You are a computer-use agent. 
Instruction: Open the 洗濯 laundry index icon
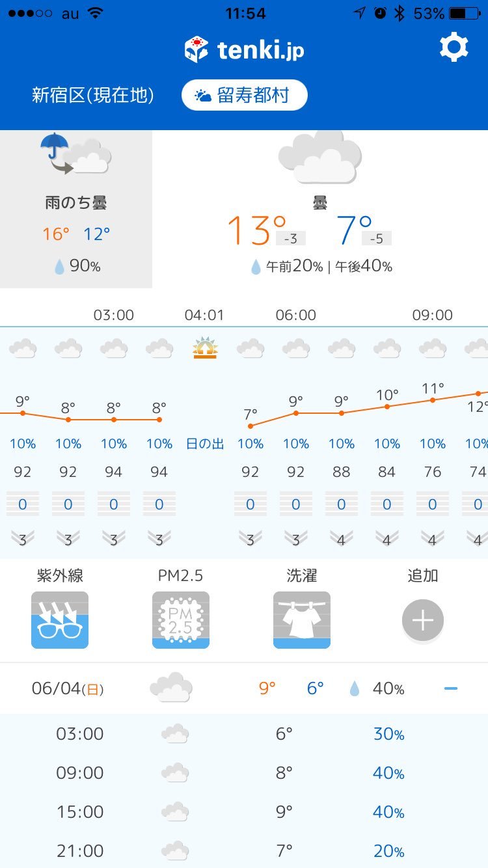302,620
